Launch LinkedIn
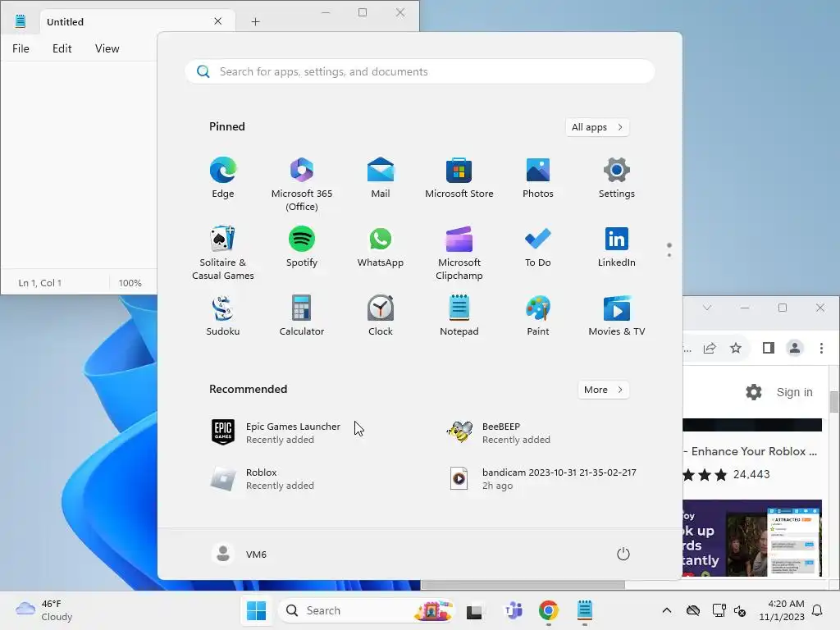 tap(617, 247)
